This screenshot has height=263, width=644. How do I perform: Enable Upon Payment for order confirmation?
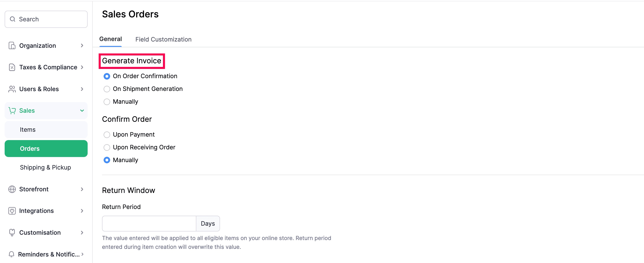click(107, 135)
